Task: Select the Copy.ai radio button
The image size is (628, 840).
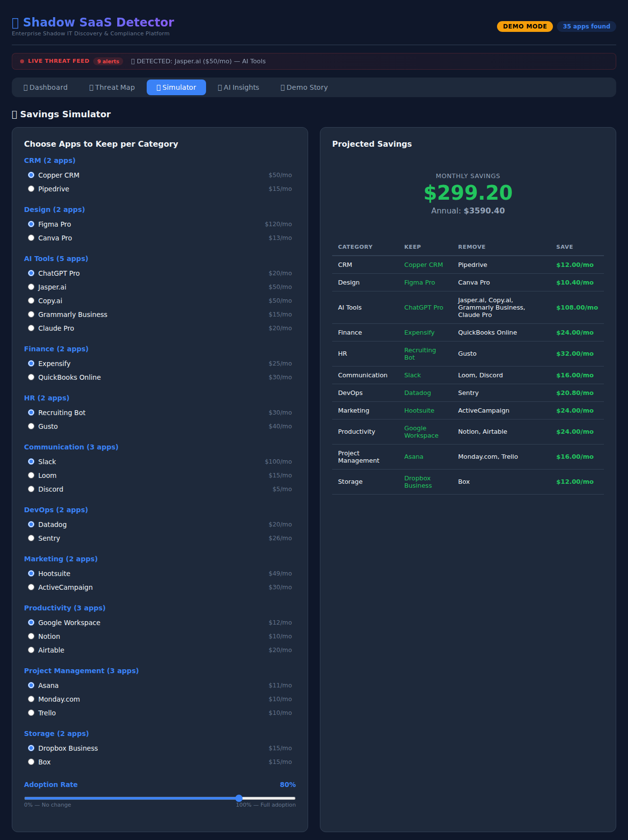Action: pos(31,301)
